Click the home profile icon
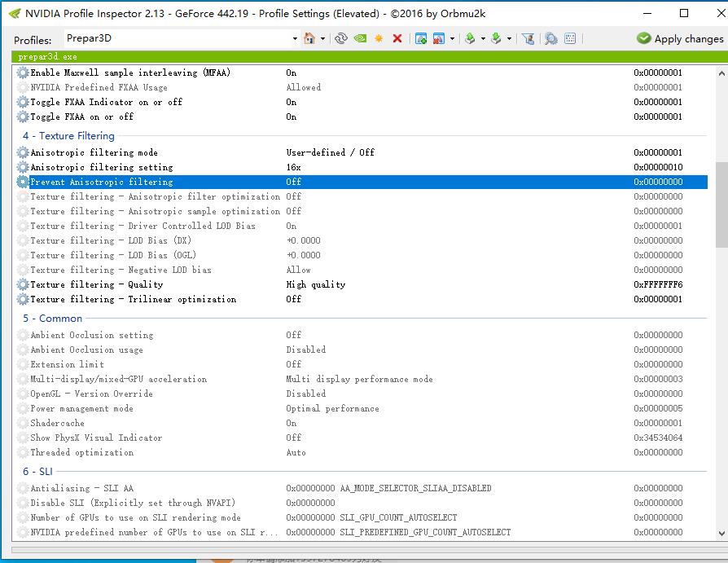Image resolution: width=728 pixels, height=563 pixels. [309, 38]
